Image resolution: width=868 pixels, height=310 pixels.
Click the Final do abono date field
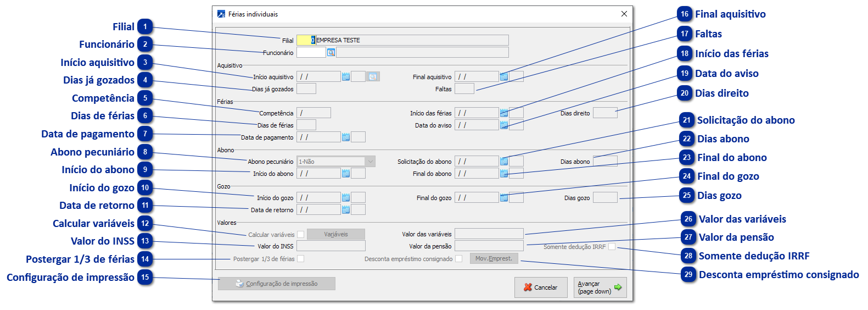coord(477,174)
